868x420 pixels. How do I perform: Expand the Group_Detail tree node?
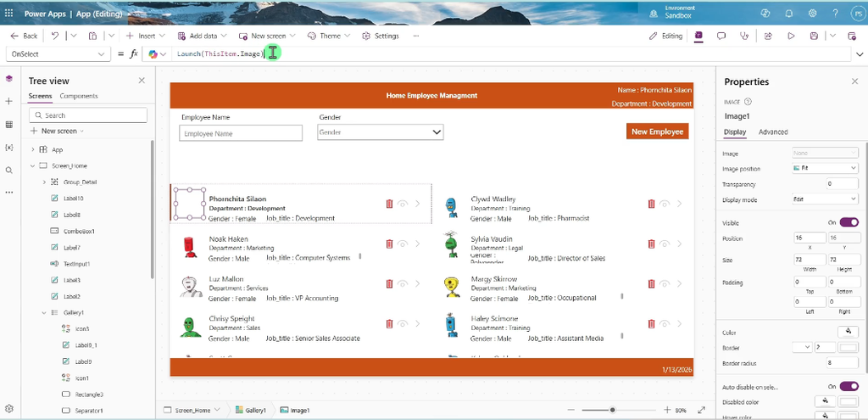(x=44, y=182)
